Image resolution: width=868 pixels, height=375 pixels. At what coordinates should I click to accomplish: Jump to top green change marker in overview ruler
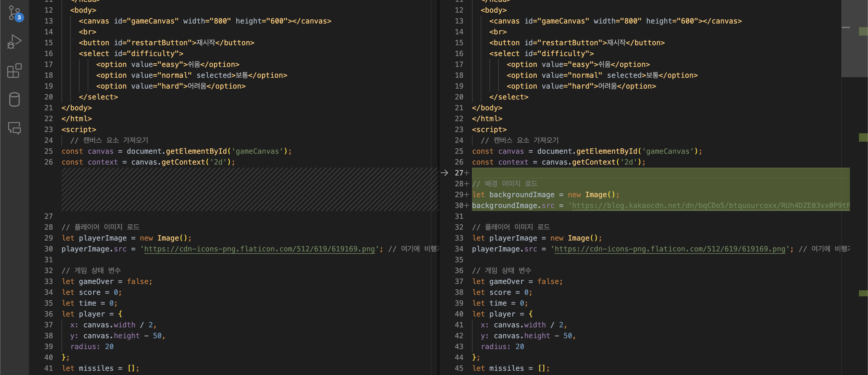coord(863,32)
